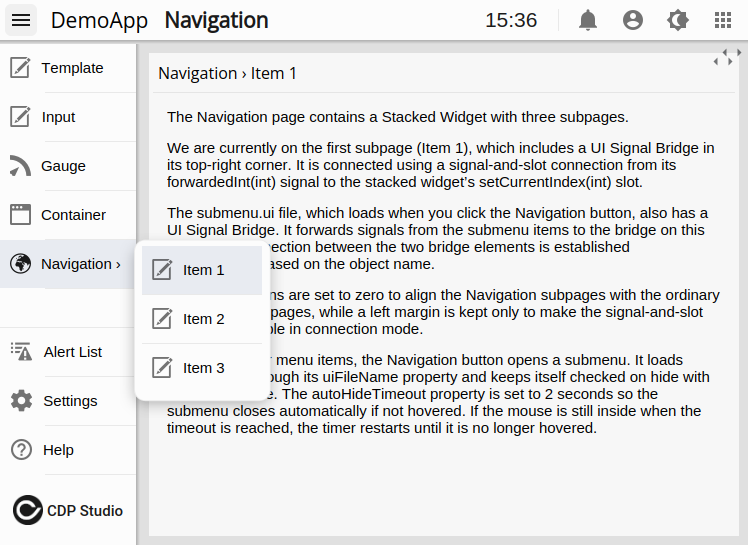Screen dimensions: 748x545
Task: Click the clock showing 15:36
Action: coord(511,20)
